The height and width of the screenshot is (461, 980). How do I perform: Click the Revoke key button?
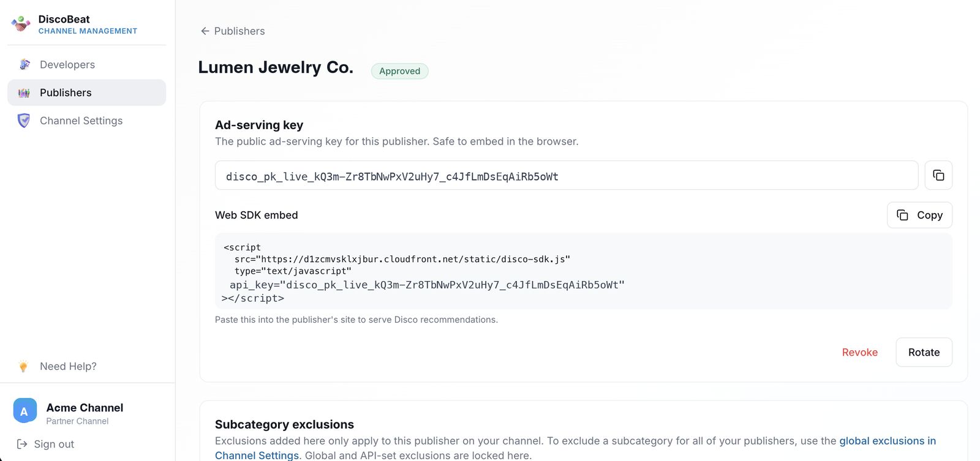(859, 352)
